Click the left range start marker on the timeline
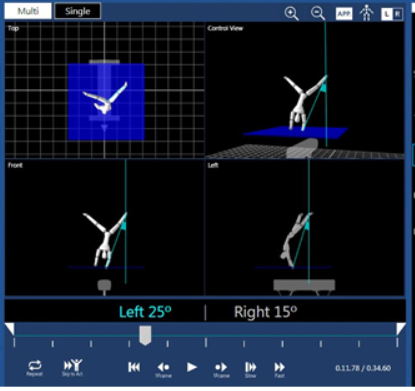Viewport: 415px width, 391px height. [x=9, y=328]
